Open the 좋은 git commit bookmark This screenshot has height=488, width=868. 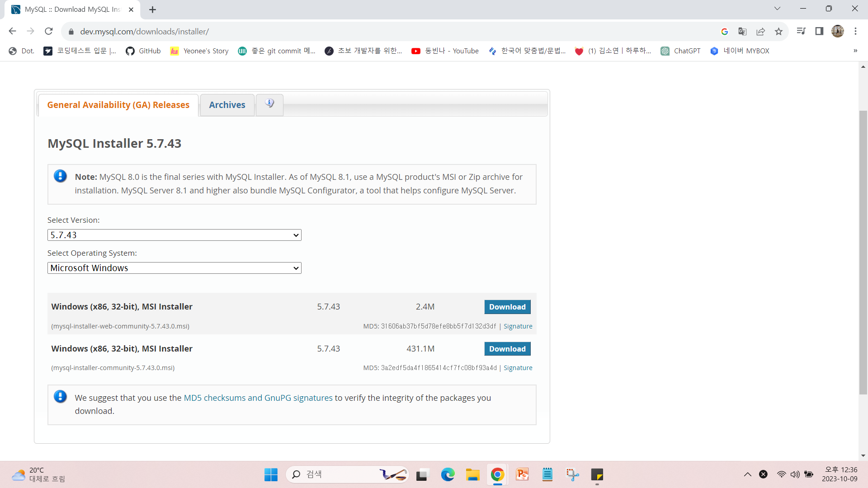click(x=277, y=51)
